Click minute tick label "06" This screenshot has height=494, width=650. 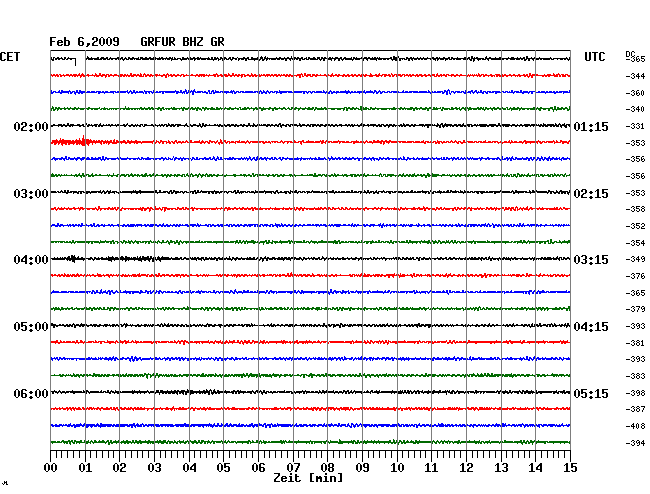click(258, 468)
